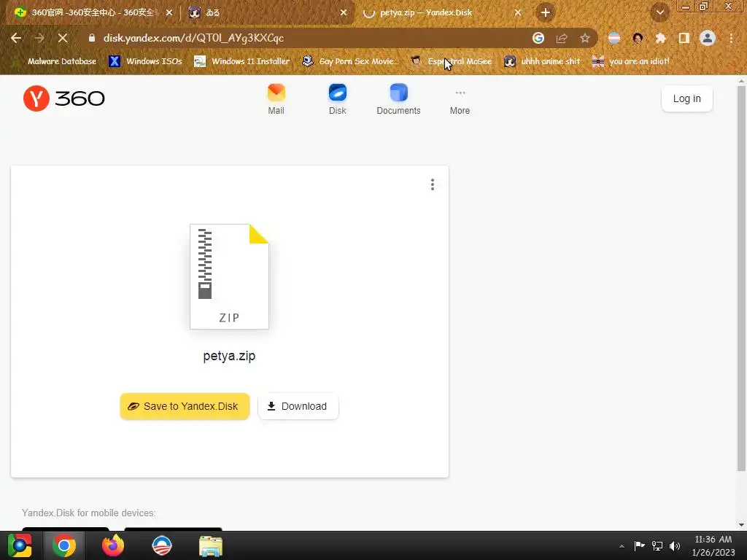The height and width of the screenshot is (560, 747).
Task: Click the Log in button
Action: [x=686, y=98]
